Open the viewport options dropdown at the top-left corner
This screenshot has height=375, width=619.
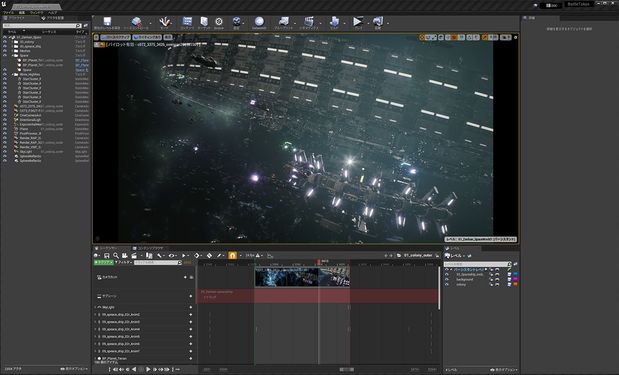coord(96,38)
